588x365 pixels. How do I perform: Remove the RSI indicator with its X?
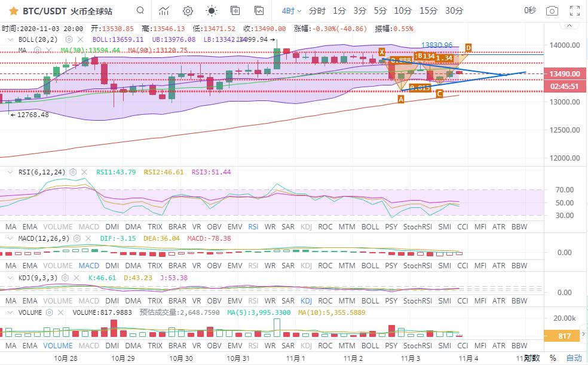click(85, 172)
